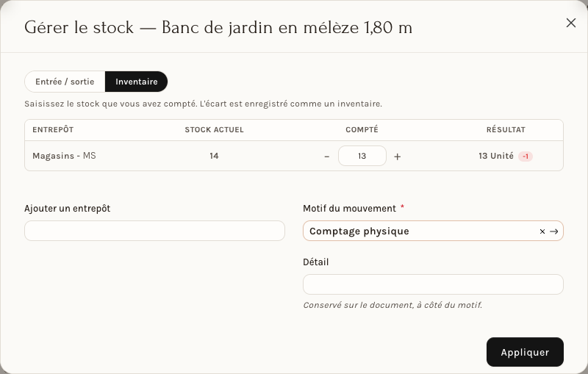The image size is (588, 374).
Task: Click into the Détail text field
Action: click(433, 284)
